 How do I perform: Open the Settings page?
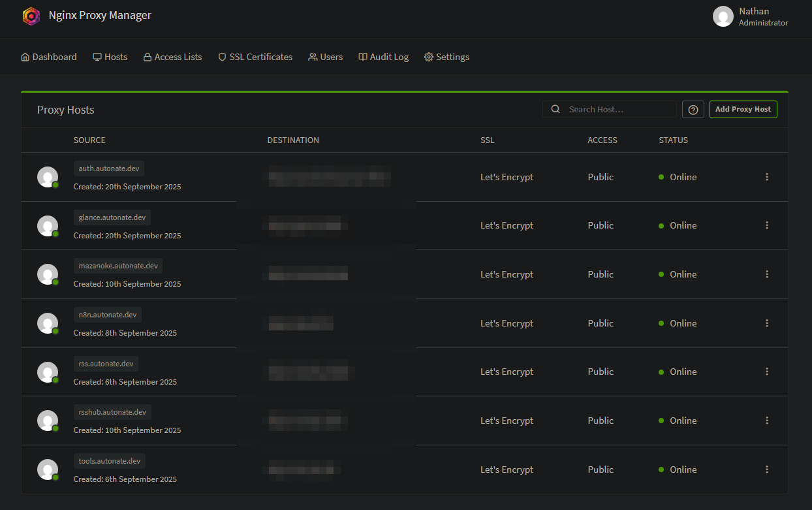tap(446, 57)
